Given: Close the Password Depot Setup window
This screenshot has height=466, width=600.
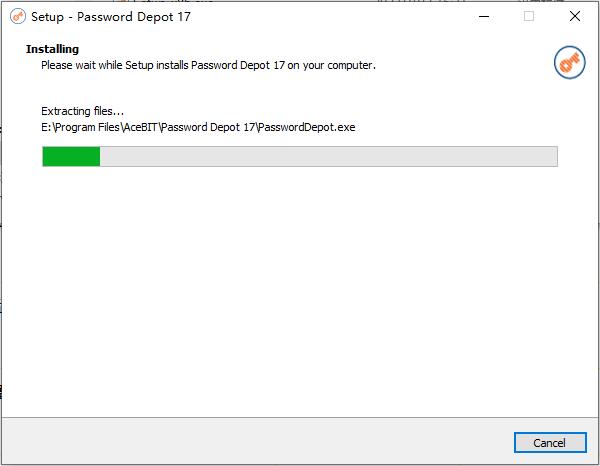Looking at the screenshot, I should (574, 16).
